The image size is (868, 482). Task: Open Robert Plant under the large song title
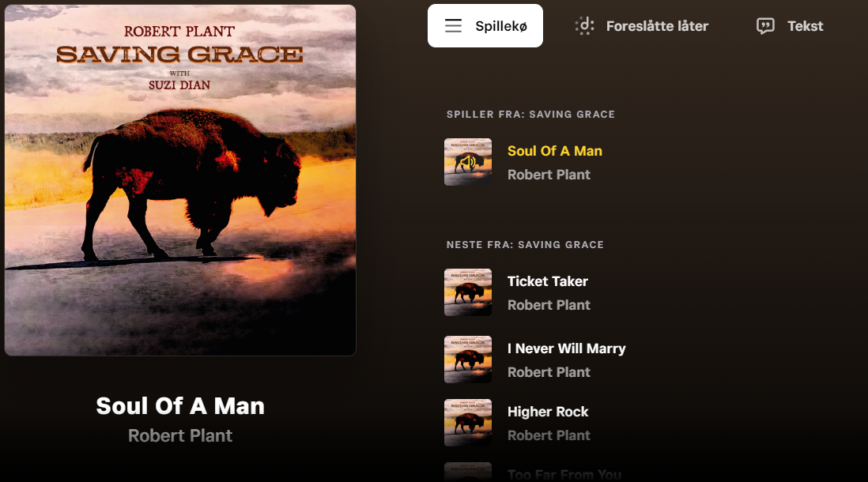pos(180,435)
